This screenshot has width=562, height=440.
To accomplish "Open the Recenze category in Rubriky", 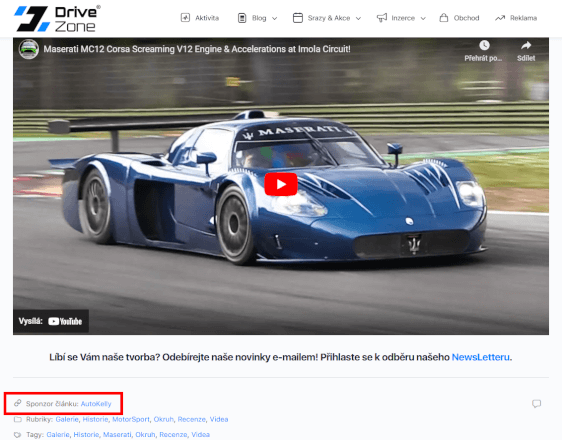I will 192,419.
